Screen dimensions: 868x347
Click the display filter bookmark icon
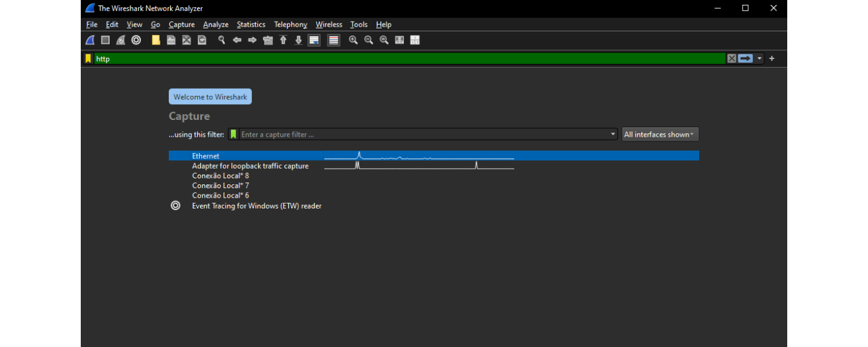(x=88, y=58)
